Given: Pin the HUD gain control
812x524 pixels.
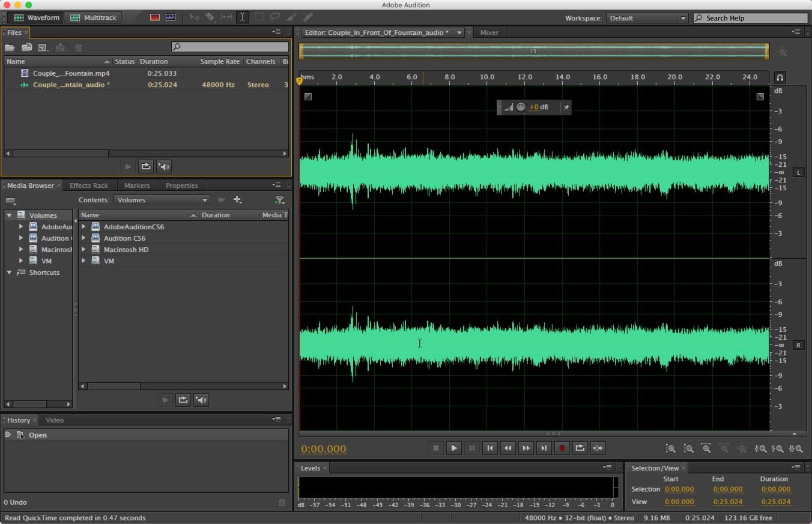Looking at the screenshot, I should (566, 107).
